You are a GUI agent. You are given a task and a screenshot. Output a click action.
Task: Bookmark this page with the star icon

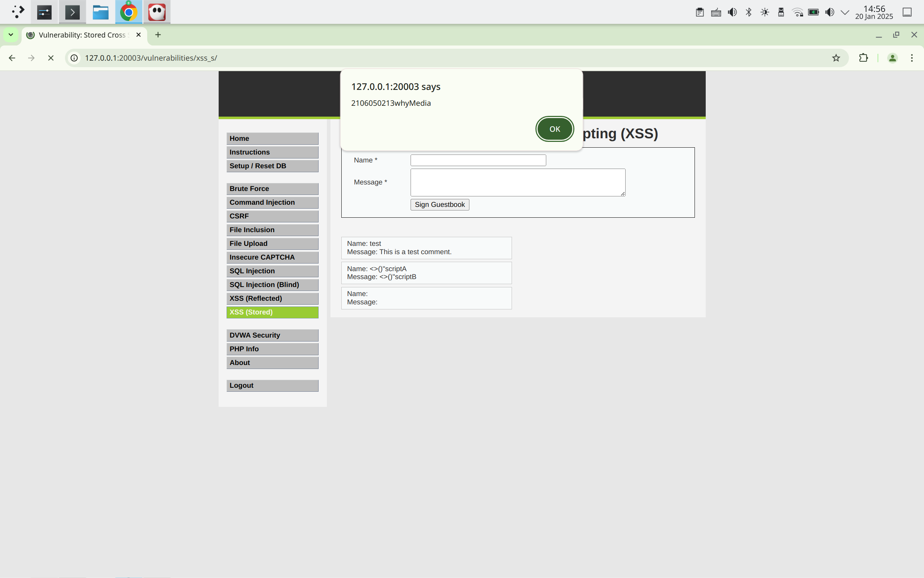click(836, 58)
